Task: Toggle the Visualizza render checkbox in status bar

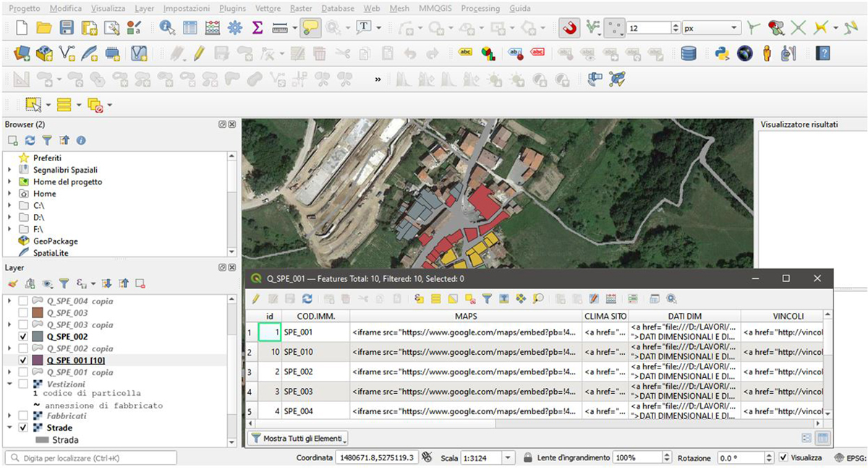Action: pyautogui.click(x=784, y=457)
